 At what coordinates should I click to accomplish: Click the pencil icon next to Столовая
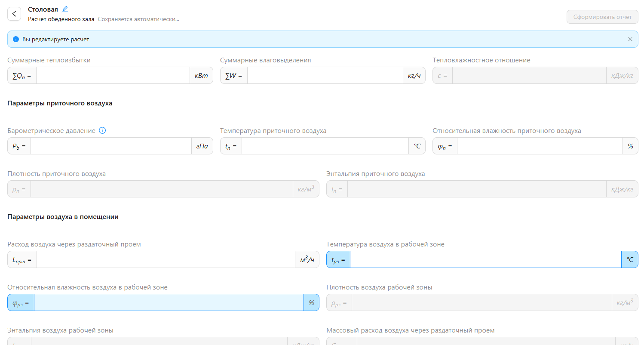[65, 9]
